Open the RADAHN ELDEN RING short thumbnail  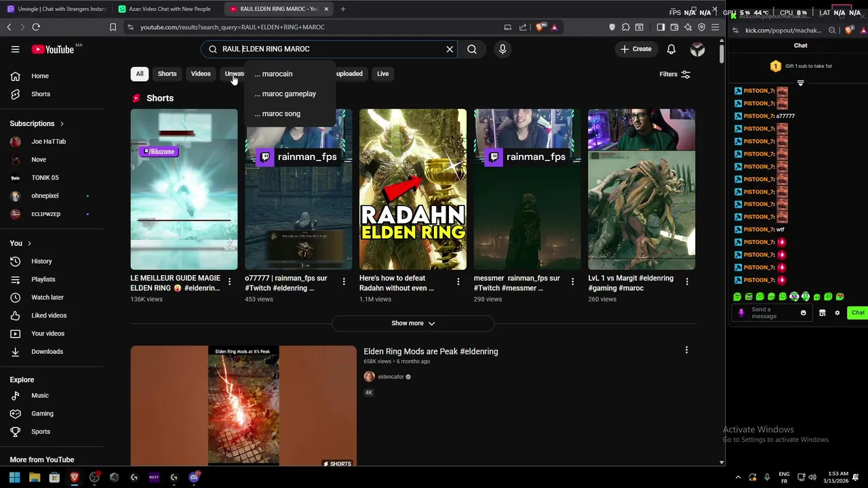413,189
